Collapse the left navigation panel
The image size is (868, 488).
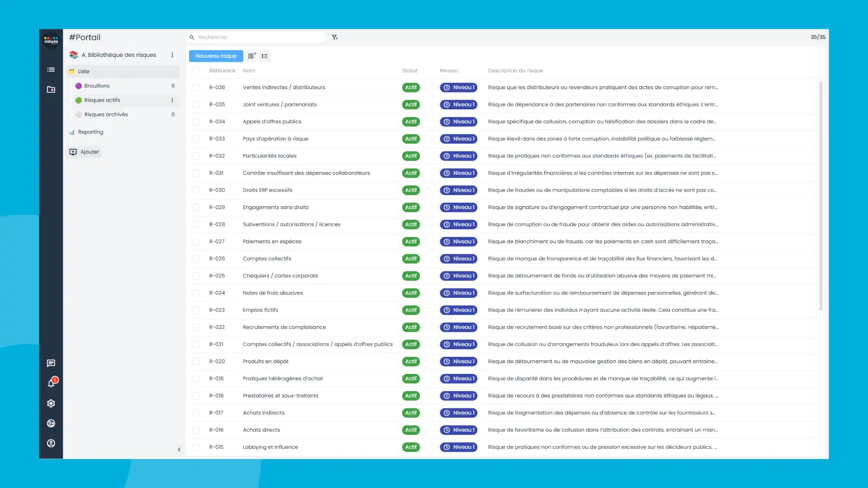pyautogui.click(x=179, y=449)
